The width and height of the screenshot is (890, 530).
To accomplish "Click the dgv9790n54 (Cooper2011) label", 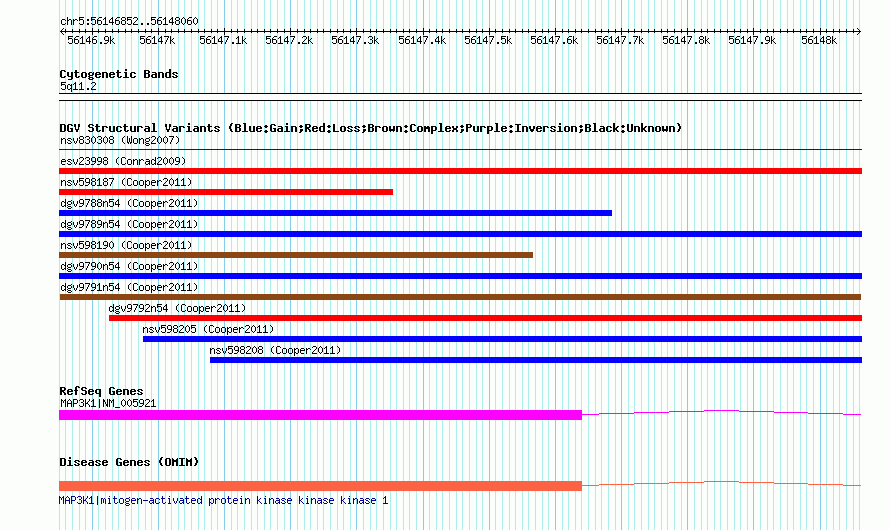I will coord(129,266).
